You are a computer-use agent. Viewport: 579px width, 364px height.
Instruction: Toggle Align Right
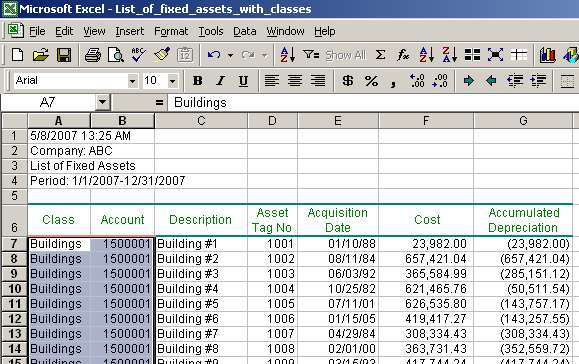click(x=318, y=80)
